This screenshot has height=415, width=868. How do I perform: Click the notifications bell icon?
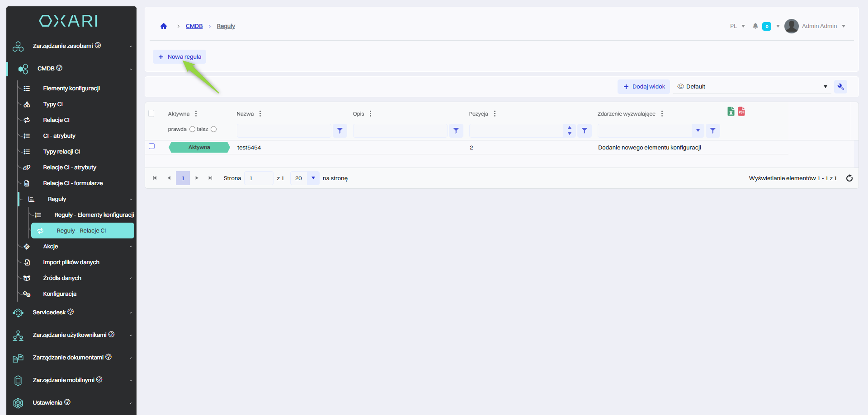coord(755,26)
